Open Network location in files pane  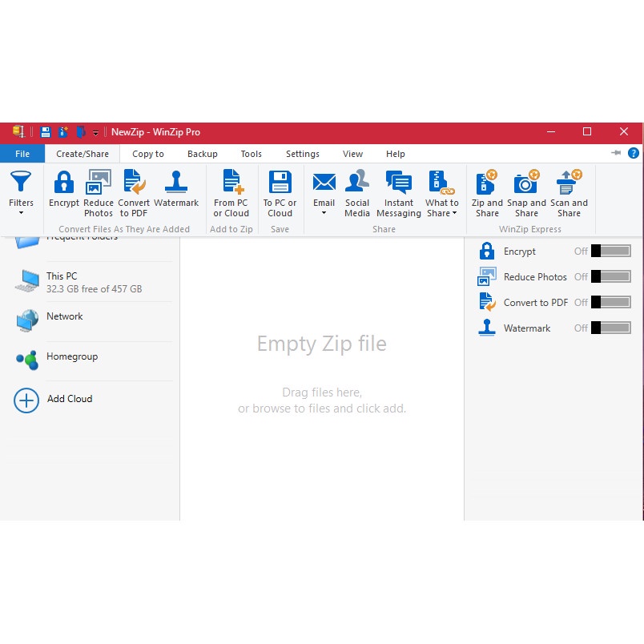coord(92,320)
